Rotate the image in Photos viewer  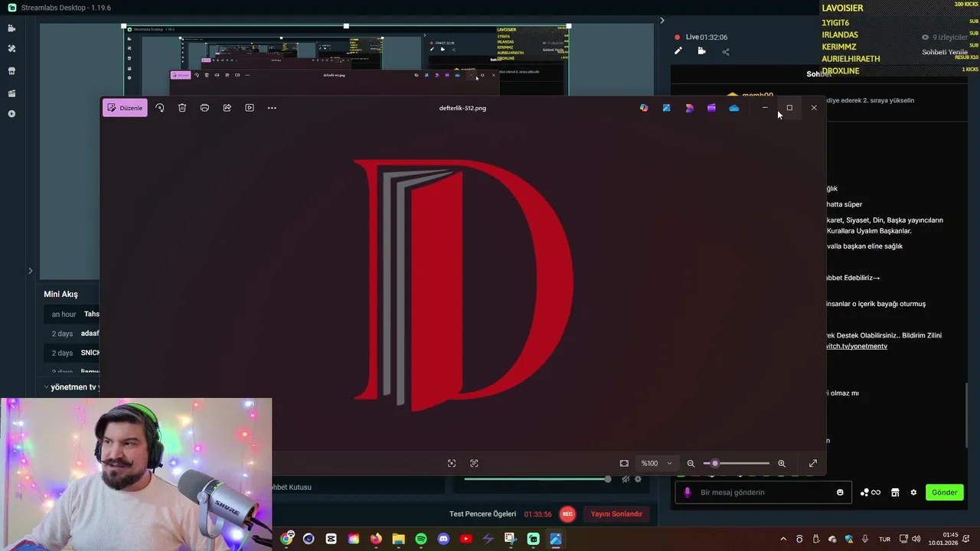coord(160,108)
